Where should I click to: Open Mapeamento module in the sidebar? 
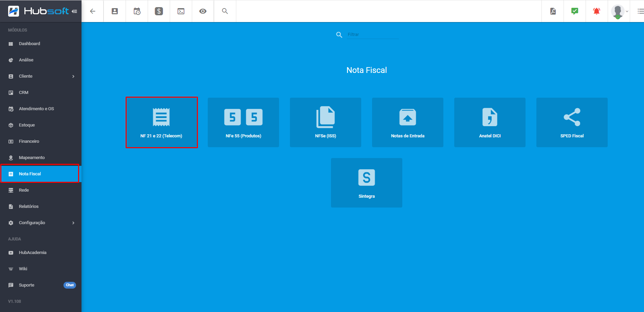click(41, 158)
